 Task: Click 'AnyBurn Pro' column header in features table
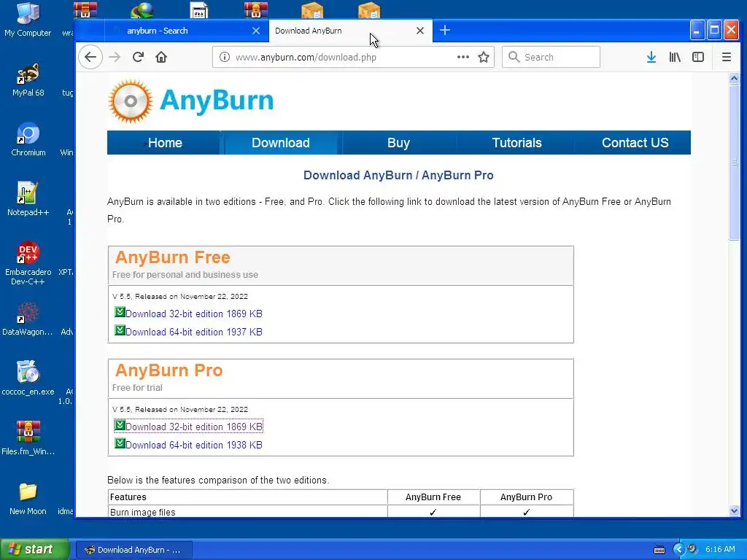pos(526,497)
